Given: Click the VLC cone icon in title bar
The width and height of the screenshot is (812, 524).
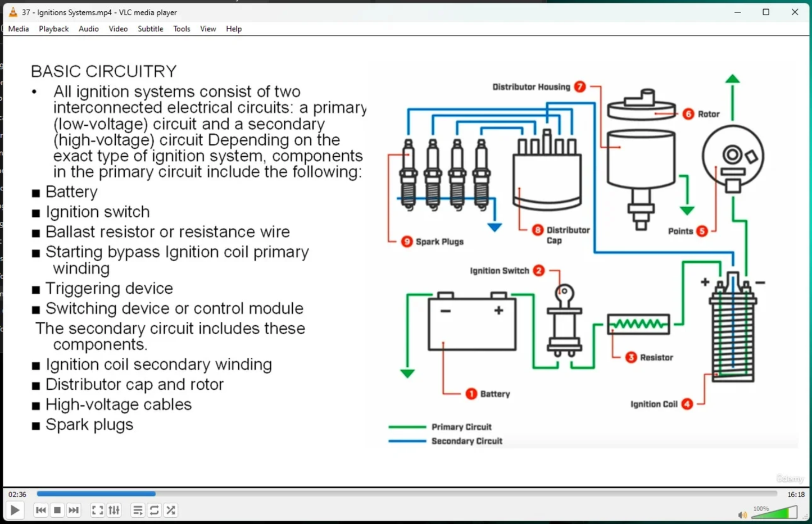Looking at the screenshot, I should coord(13,12).
